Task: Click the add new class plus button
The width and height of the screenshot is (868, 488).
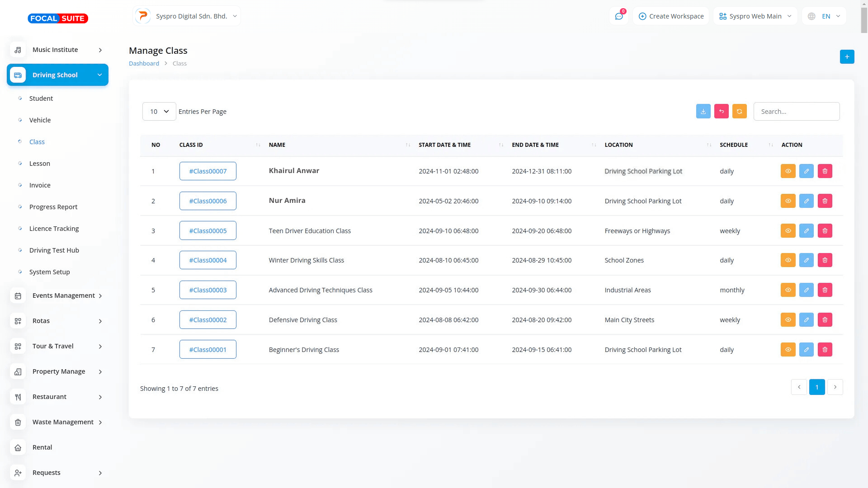Action: 847,56
